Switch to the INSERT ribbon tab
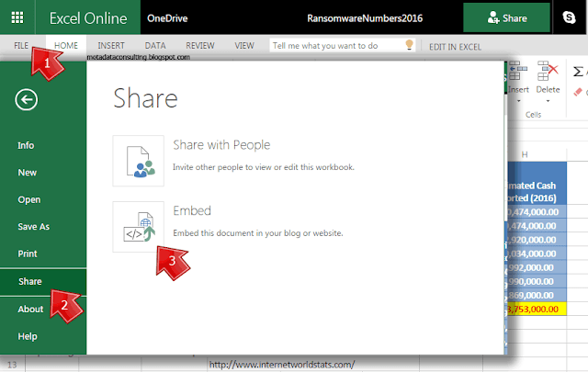The height and width of the screenshot is (372, 588). point(111,45)
